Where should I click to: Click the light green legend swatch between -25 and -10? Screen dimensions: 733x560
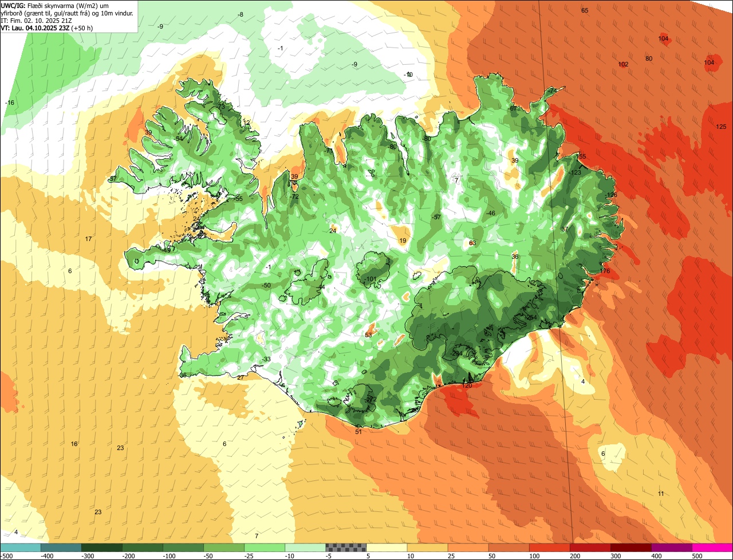coord(265,547)
